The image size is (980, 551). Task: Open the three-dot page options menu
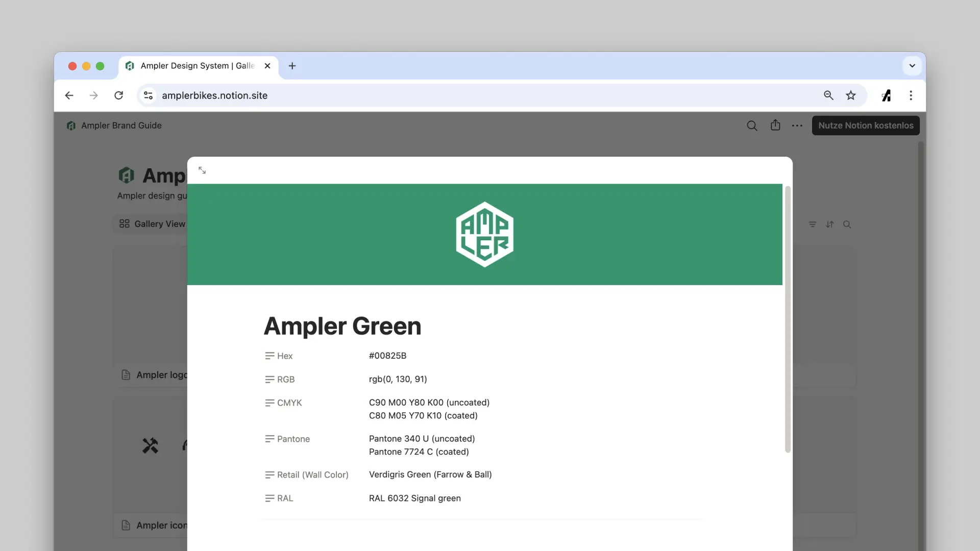(797, 126)
